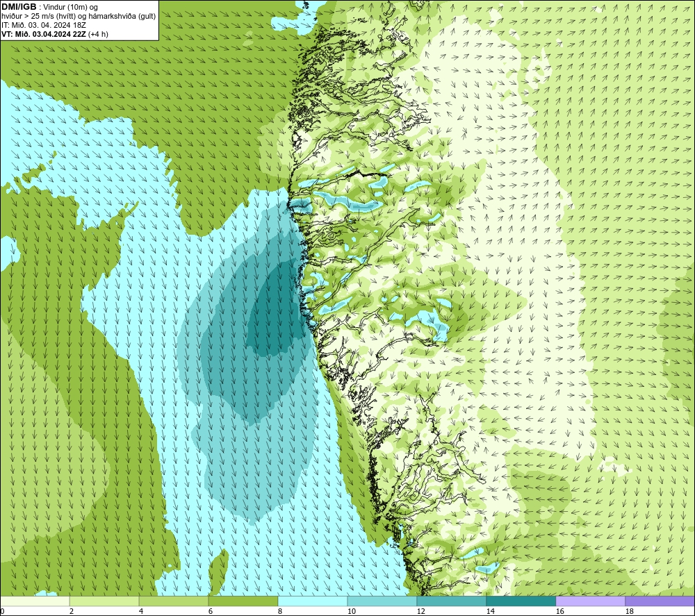Click the 0-2 m/s palest legend swatch
Screen dimensions: 695x616
pyautogui.click(x=35, y=601)
